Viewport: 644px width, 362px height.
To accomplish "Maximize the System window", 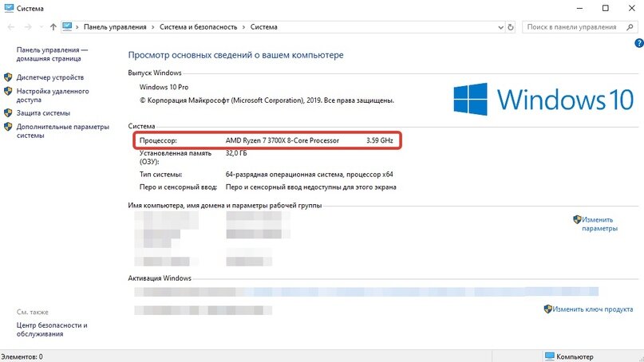I will 606,8.
